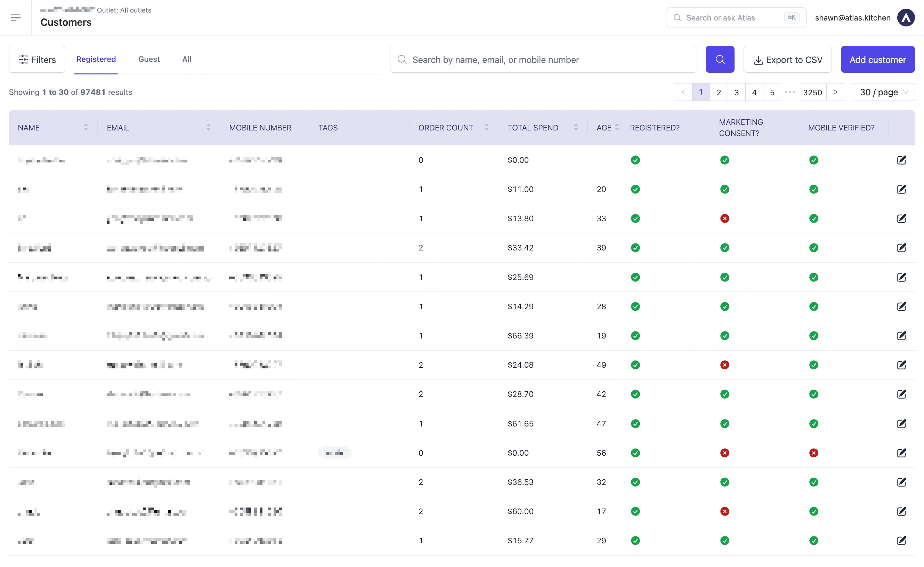924x567 pixels.
Task: Jump to page 3250 in pagination
Action: 812,92
